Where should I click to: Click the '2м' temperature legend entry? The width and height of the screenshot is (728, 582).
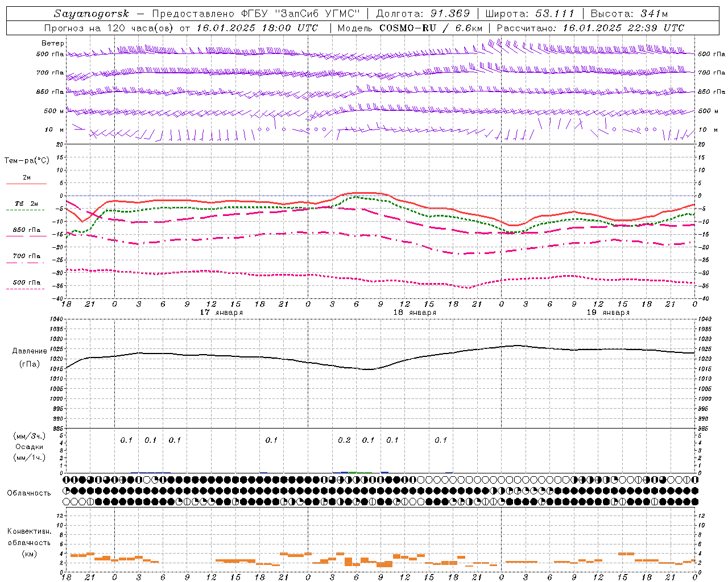click(x=27, y=177)
